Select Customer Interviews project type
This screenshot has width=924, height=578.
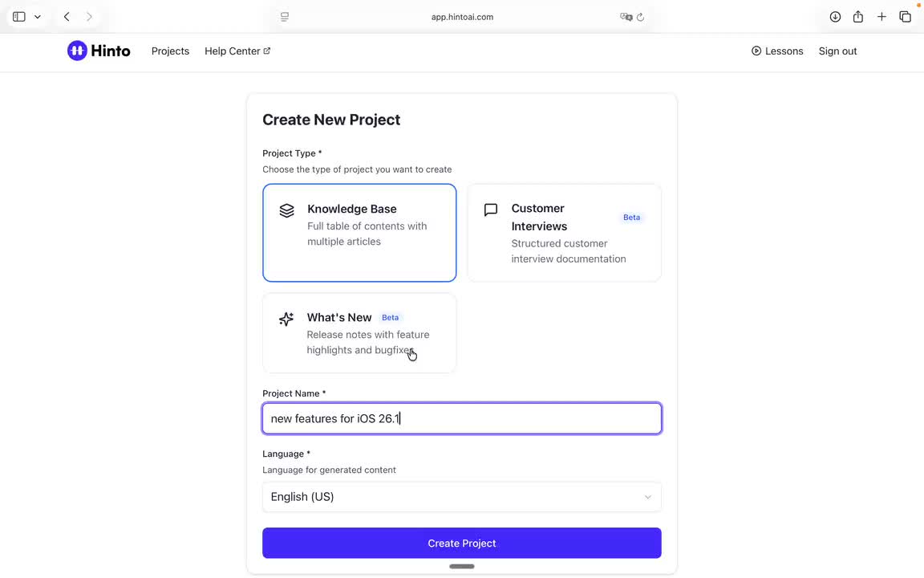click(x=564, y=233)
